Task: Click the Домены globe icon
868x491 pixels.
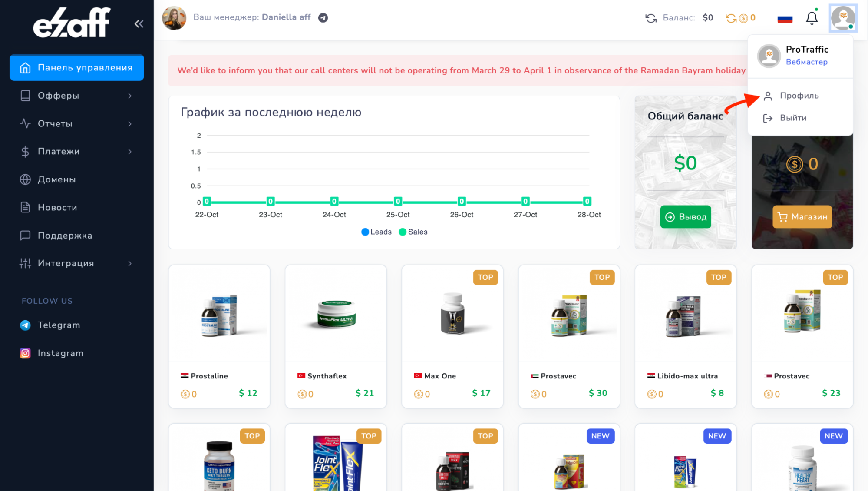Action: (25, 179)
